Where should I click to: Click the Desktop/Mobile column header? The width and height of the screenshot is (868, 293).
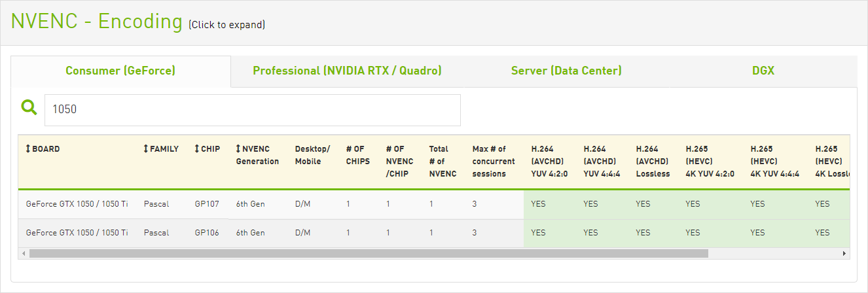tap(313, 155)
